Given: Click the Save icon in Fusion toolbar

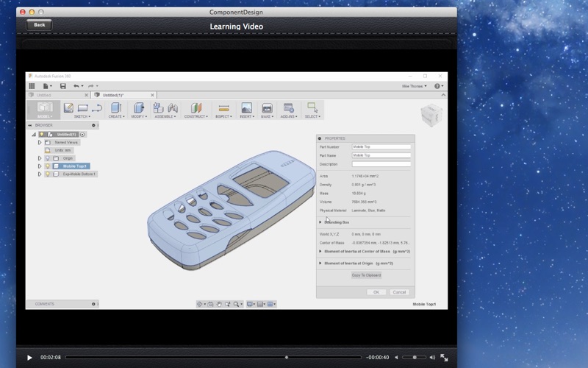Looking at the screenshot, I should [62, 86].
